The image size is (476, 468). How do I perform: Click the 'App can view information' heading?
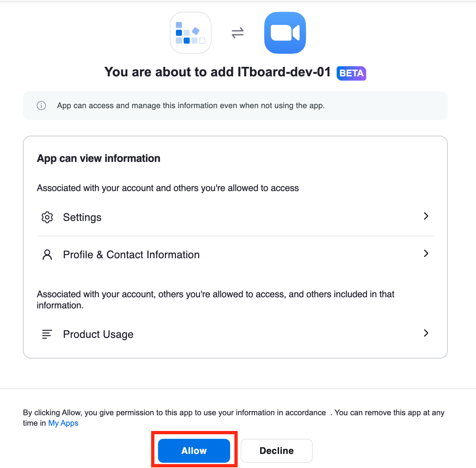click(99, 158)
